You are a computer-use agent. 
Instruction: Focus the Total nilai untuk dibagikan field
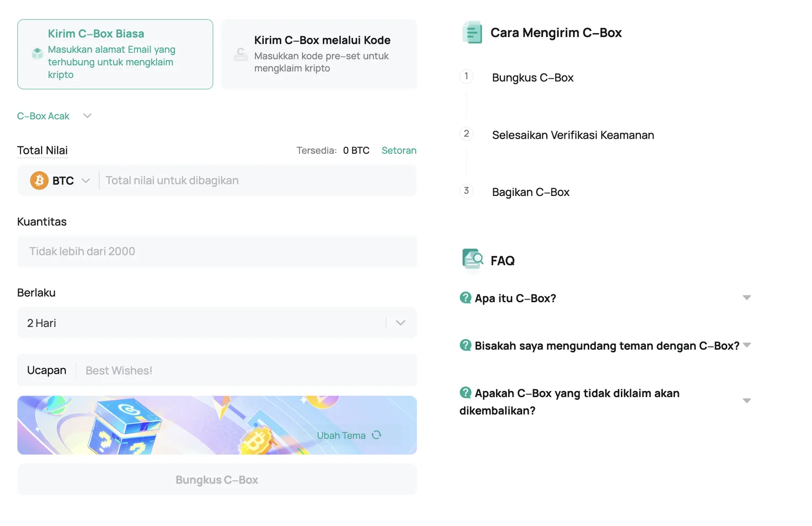(x=258, y=180)
